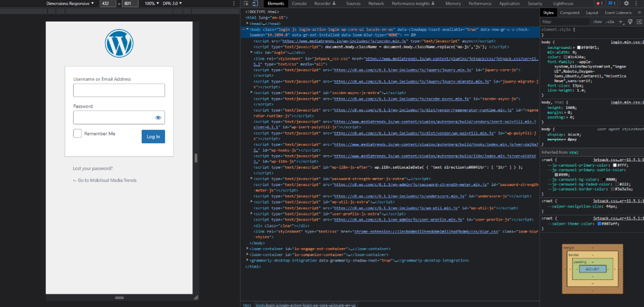
Task: Click the Styles Filter input
Action: point(565,22)
